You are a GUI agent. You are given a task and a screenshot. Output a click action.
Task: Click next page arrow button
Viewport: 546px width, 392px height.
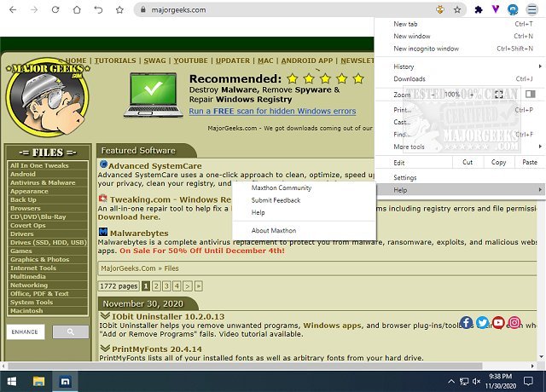[188, 286]
